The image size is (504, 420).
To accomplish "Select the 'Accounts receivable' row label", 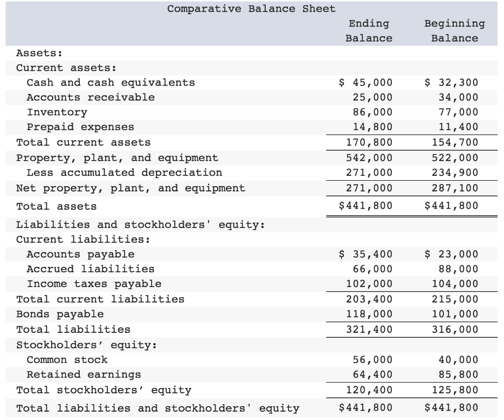I will click(x=91, y=97).
